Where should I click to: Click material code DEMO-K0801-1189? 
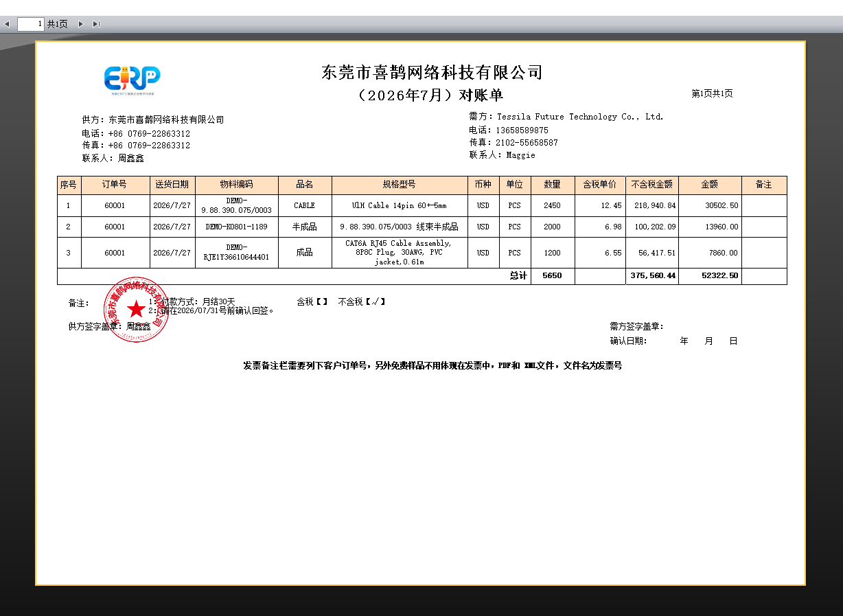[x=237, y=227]
